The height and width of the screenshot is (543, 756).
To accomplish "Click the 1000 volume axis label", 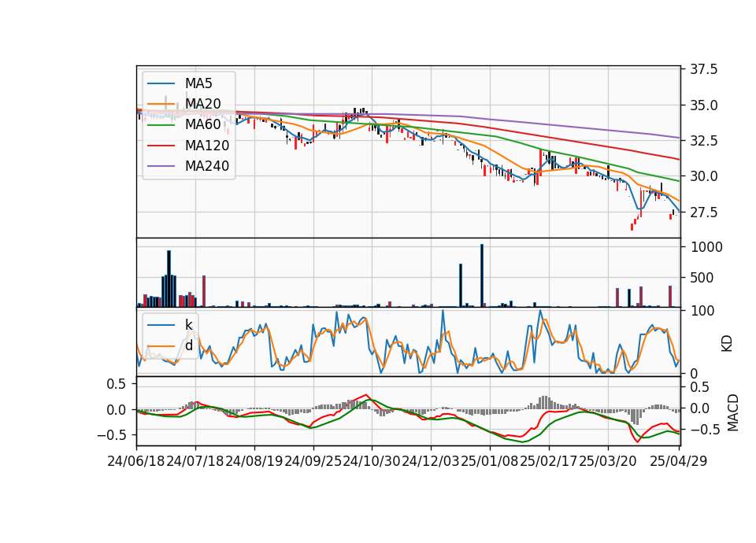I will point(706,247).
